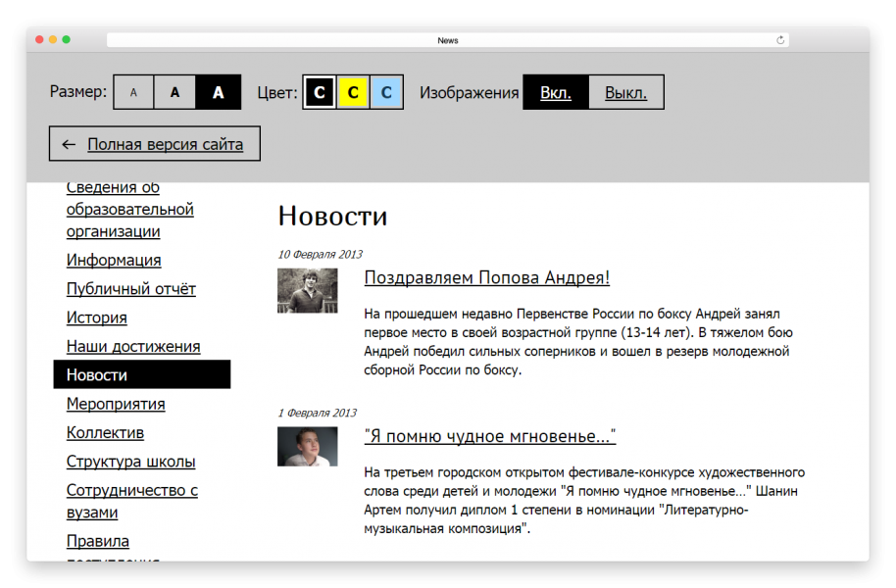This screenshot has height=588, width=896.
Task: Choose the black color scheme swatch
Action: [320, 93]
